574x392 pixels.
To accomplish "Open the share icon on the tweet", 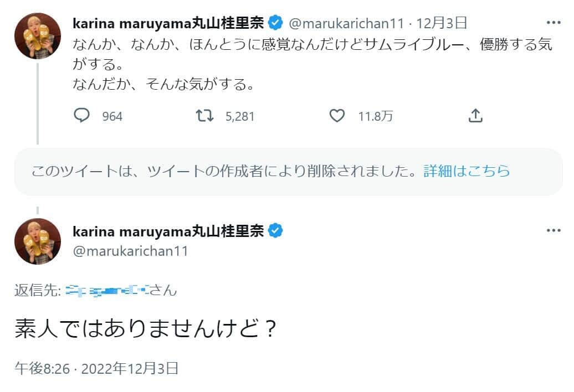I will point(475,116).
